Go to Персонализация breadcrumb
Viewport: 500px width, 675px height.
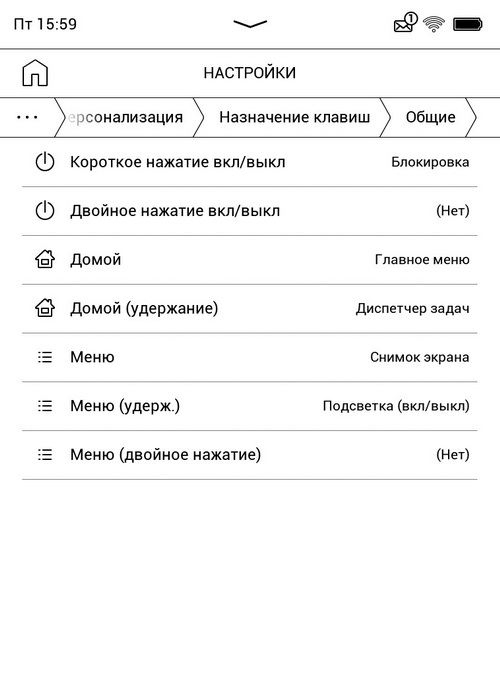tap(126, 117)
